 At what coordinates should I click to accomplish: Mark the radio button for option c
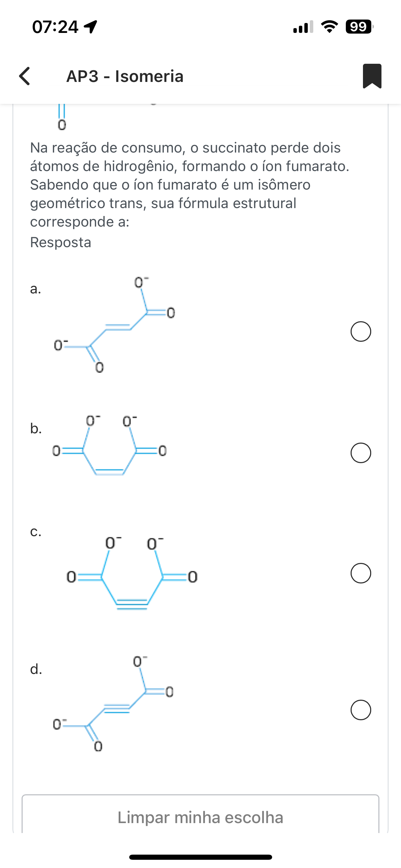pos(361,573)
